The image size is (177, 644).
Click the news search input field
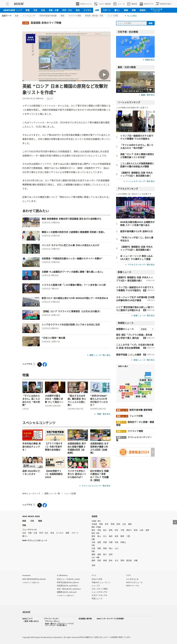pyautogui.click(x=131, y=23)
